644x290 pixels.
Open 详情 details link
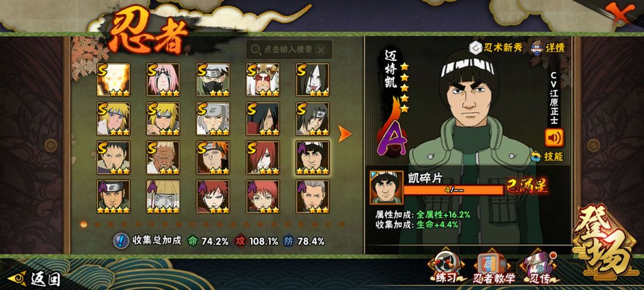pyautogui.click(x=549, y=47)
